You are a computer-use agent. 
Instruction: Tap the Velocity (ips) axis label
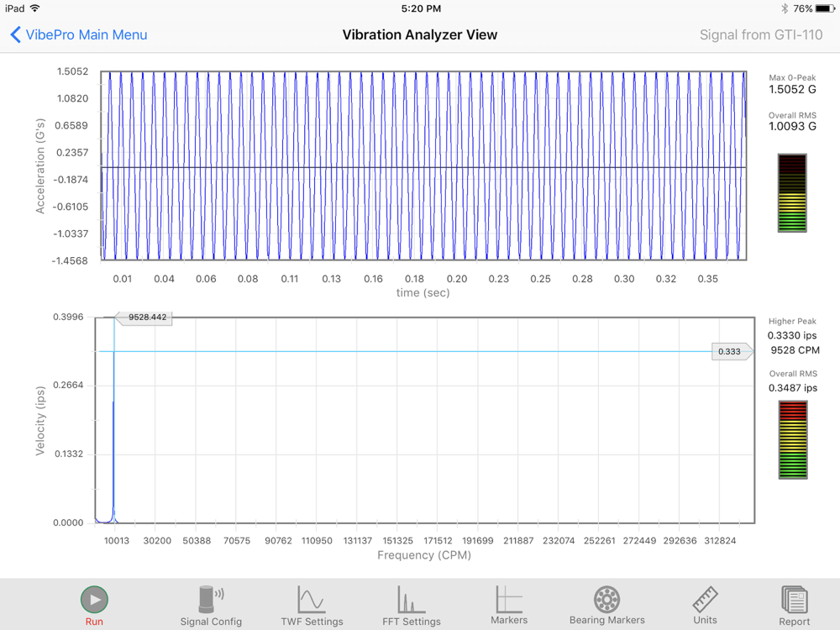click(40, 421)
